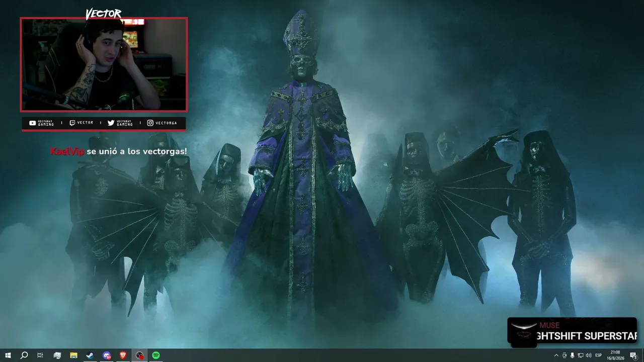Click the Vector logo above the webcam
The height and width of the screenshot is (362, 644).
pyautogui.click(x=104, y=14)
